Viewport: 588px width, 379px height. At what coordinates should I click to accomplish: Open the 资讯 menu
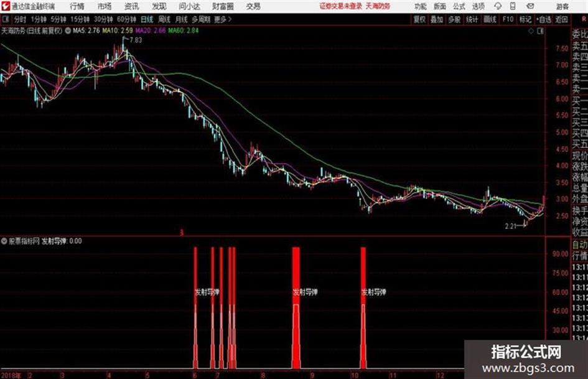pos(131,6)
